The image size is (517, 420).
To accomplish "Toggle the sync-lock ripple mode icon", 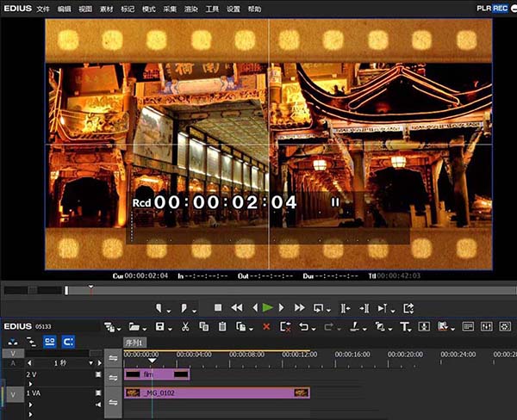I will [31, 343].
